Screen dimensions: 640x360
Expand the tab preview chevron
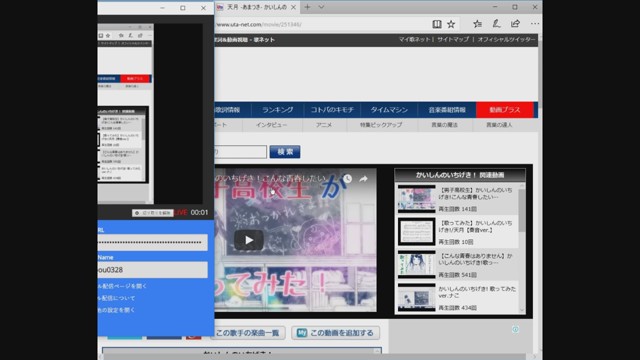pos(321,7)
